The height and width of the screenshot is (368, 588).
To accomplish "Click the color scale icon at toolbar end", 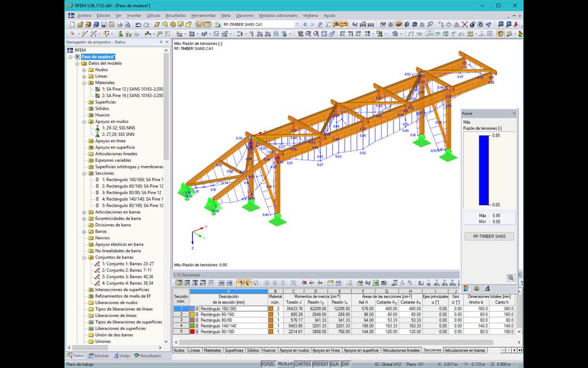I will [x=521, y=34].
